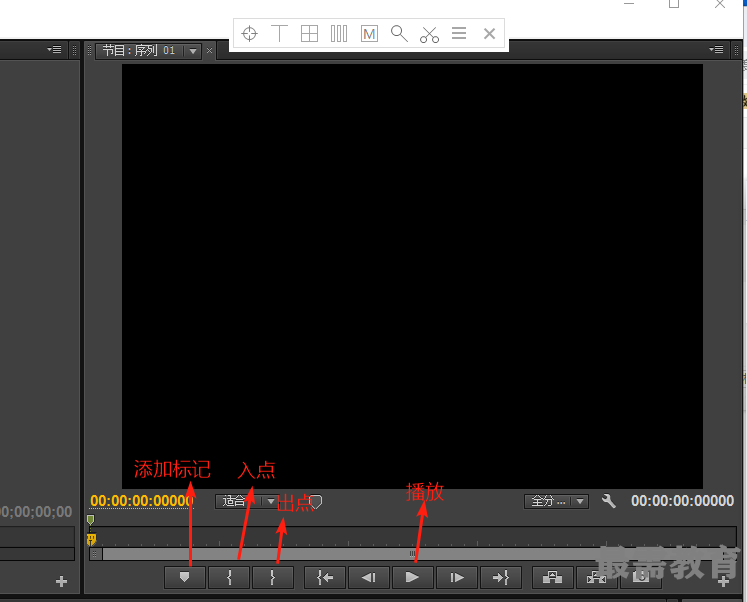Step back one frame
The height and width of the screenshot is (602, 747).
pyautogui.click(x=369, y=577)
